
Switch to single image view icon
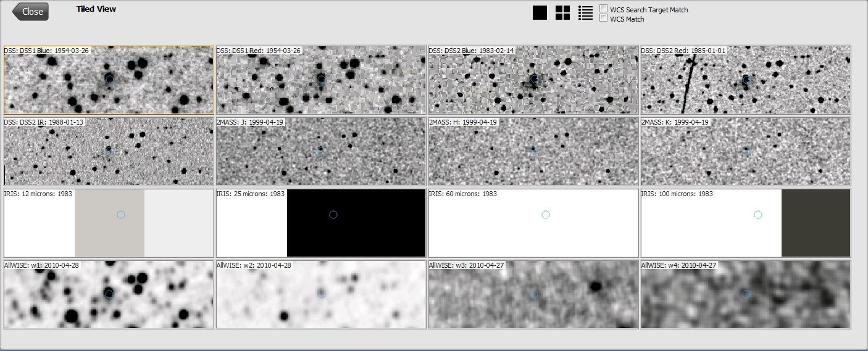(x=540, y=13)
